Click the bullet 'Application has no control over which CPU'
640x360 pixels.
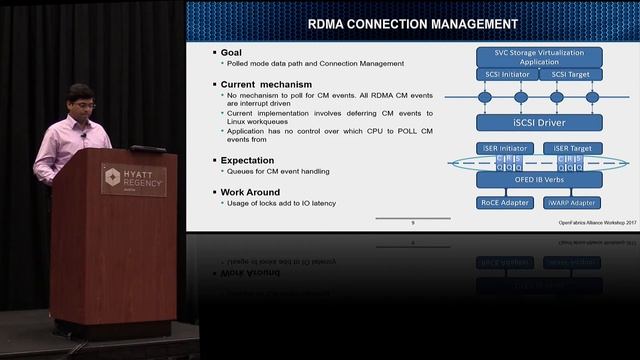pos(329,135)
